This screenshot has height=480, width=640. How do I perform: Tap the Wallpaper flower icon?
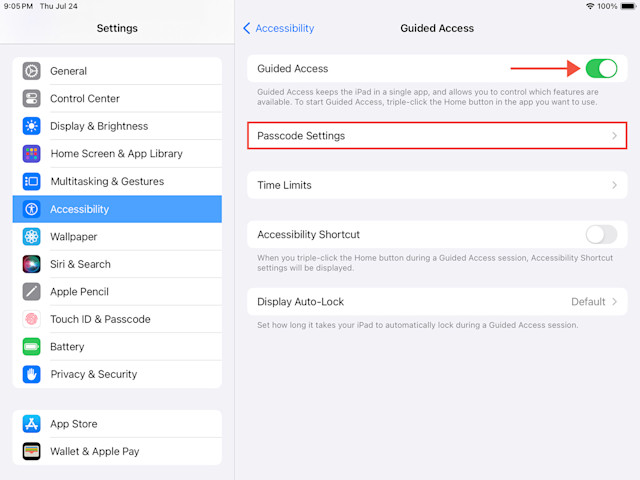pos(31,236)
